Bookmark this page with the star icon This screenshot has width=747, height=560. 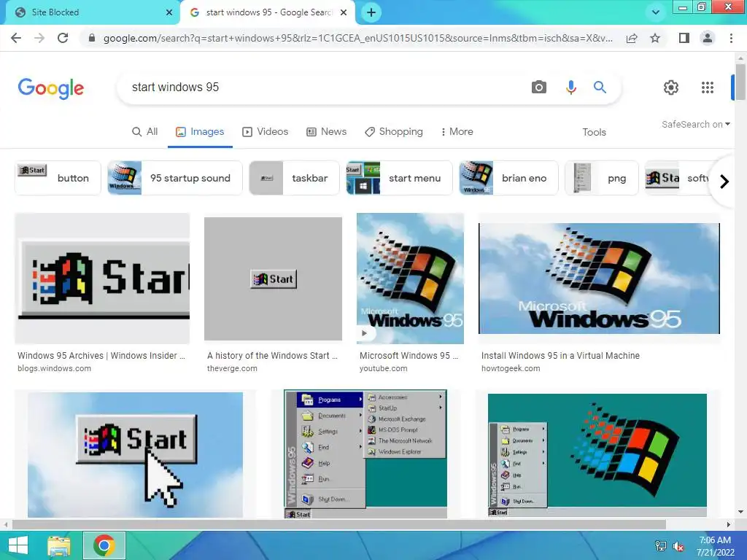[655, 38]
